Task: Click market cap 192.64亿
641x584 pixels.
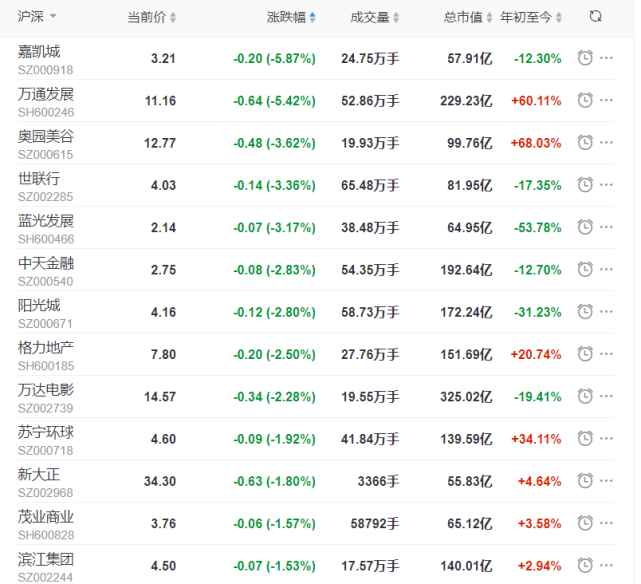Action: [x=466, y=270]
